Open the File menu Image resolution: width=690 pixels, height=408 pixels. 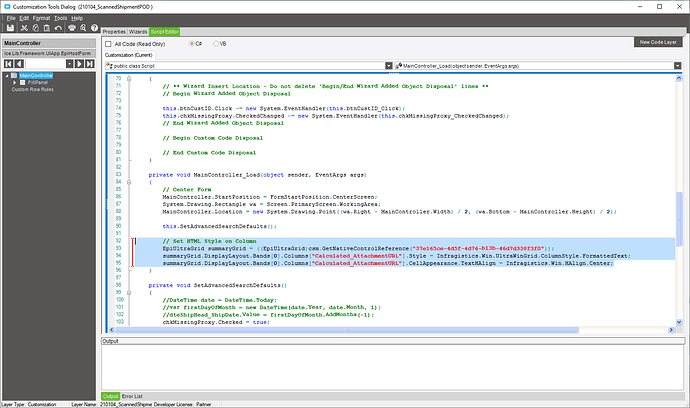pyautogui.click(x=11, y=18)
